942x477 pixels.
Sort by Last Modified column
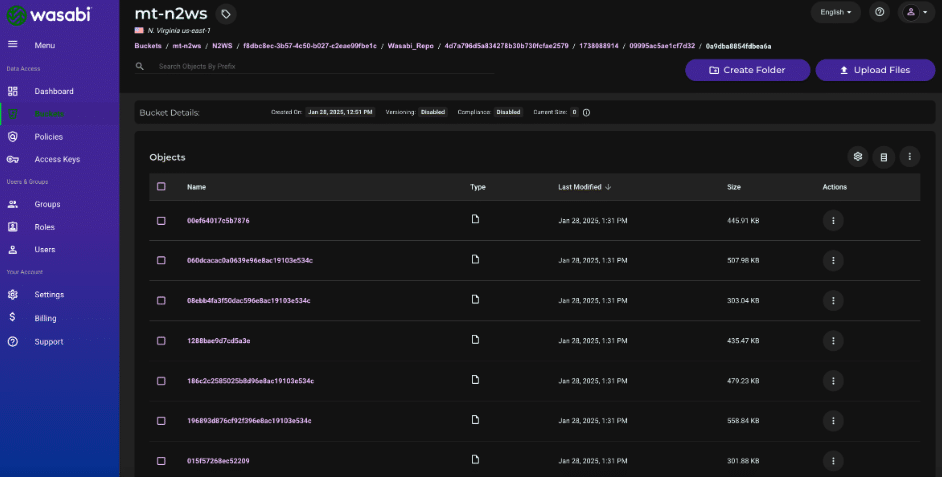pyautogui.click(x=584, y=187)
